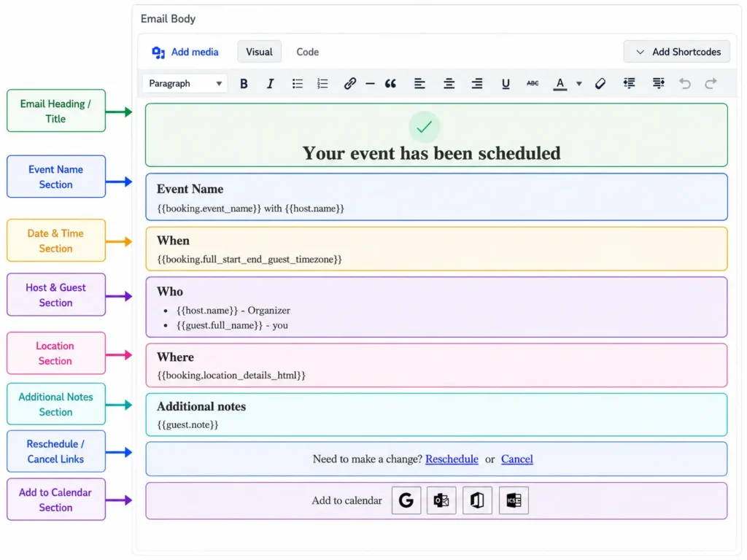This screenshot has height=560, width=747.
Task: Select the Visual editor tab
Action: [x=259, y=52]
